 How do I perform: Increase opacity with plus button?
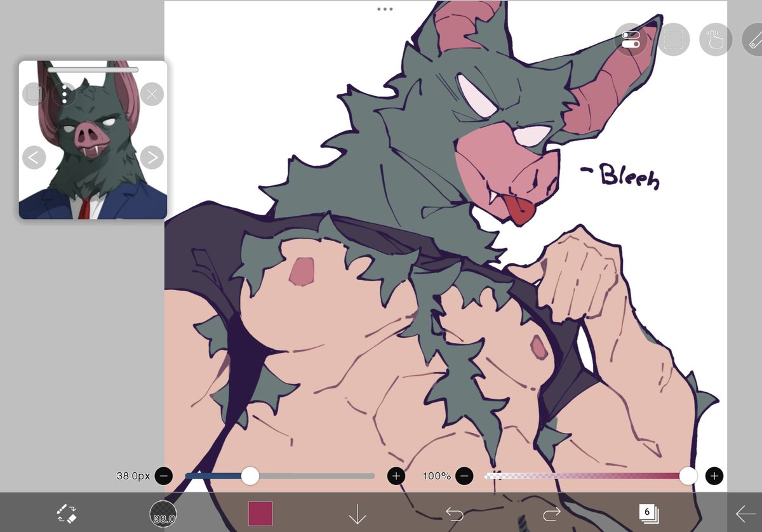click(x=714, y=475)
